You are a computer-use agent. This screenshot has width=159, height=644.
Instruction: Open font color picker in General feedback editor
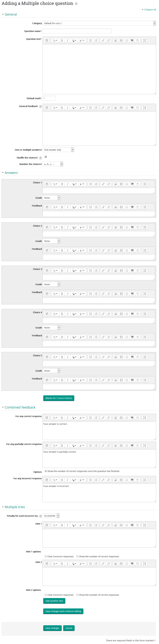[x=74, y=108]
